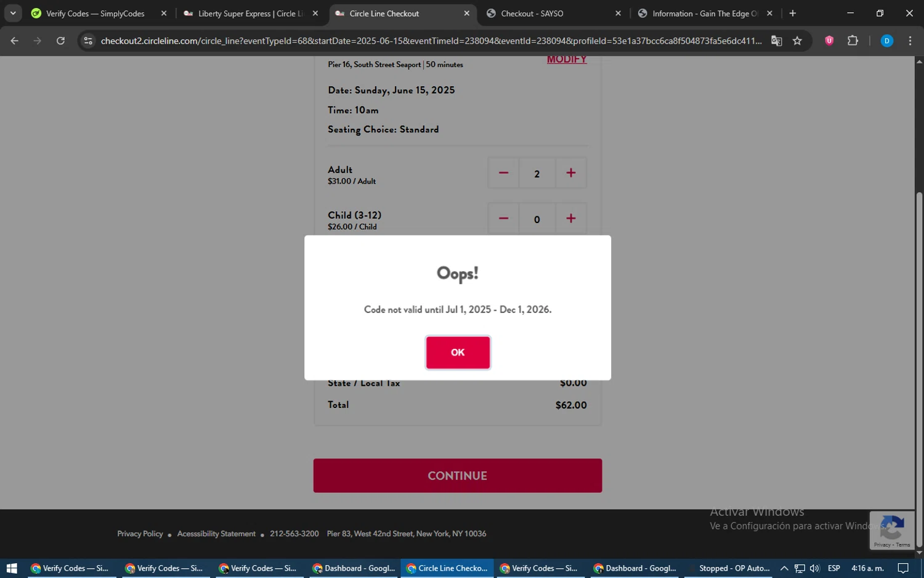Close the Information - Gain The Edge tab
924x578 pixels.
point(769,14)
